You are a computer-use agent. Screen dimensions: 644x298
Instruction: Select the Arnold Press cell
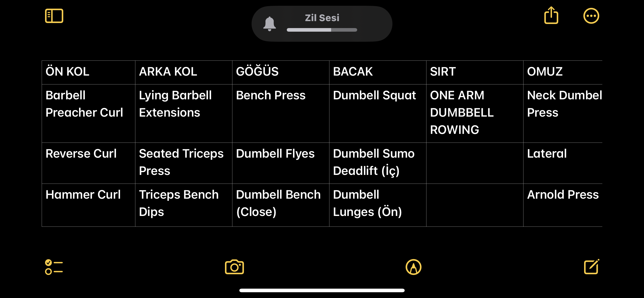(563, 205)
